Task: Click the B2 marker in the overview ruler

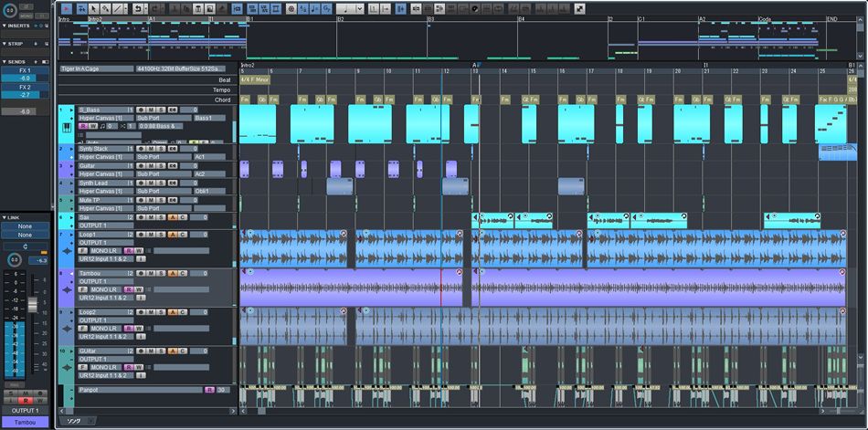Action: point(341,19)
